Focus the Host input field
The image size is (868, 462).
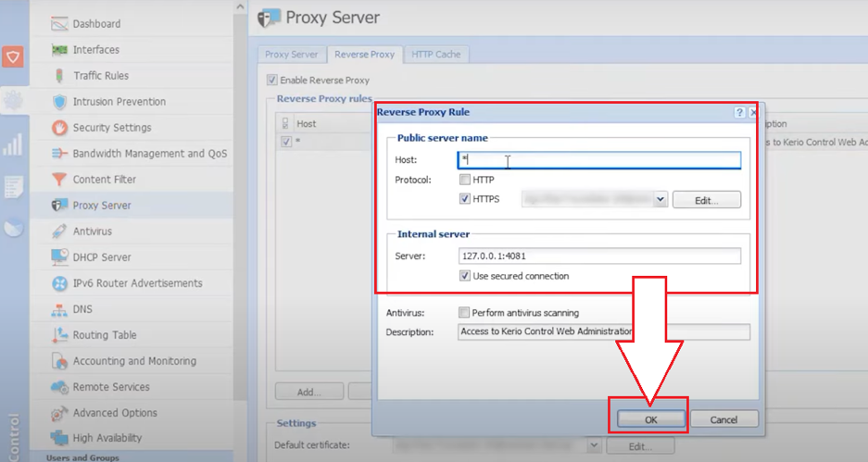pyautogui.click(x=599, y=160)
